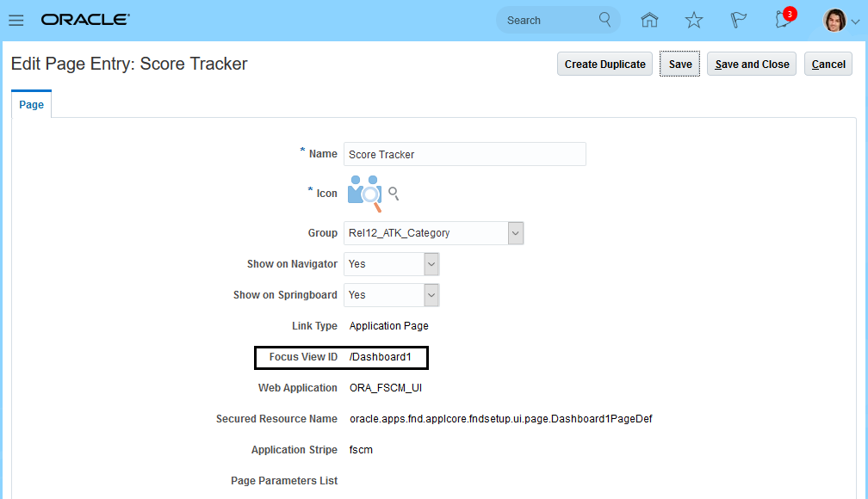Click the Oracle logo

click(84, 19)
